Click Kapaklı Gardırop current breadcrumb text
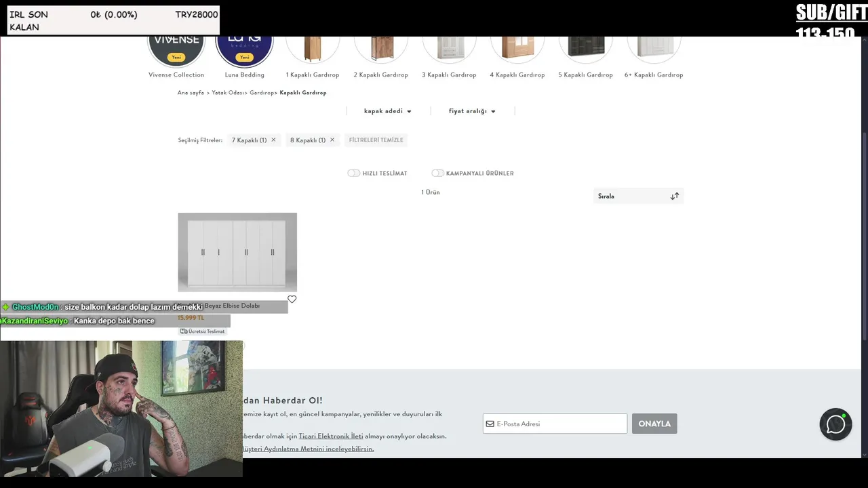868x488 pixels. pos(303,93)
